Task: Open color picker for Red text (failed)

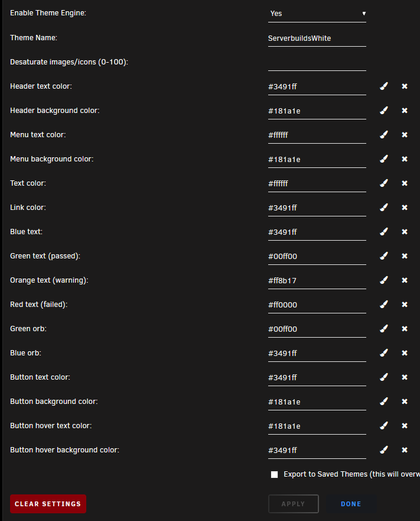Action: pos(384,305)
